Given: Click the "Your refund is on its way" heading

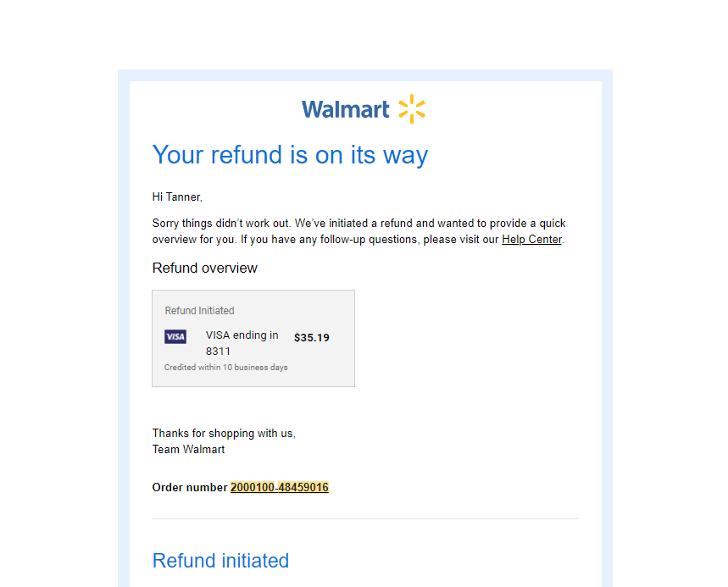Looking at the screenshot, I should [290, 154].
